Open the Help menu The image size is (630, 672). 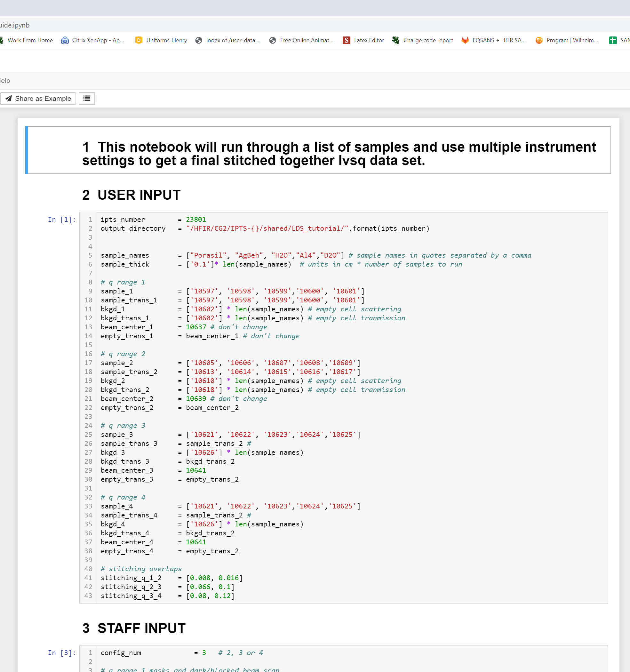(x=5, y=80)
